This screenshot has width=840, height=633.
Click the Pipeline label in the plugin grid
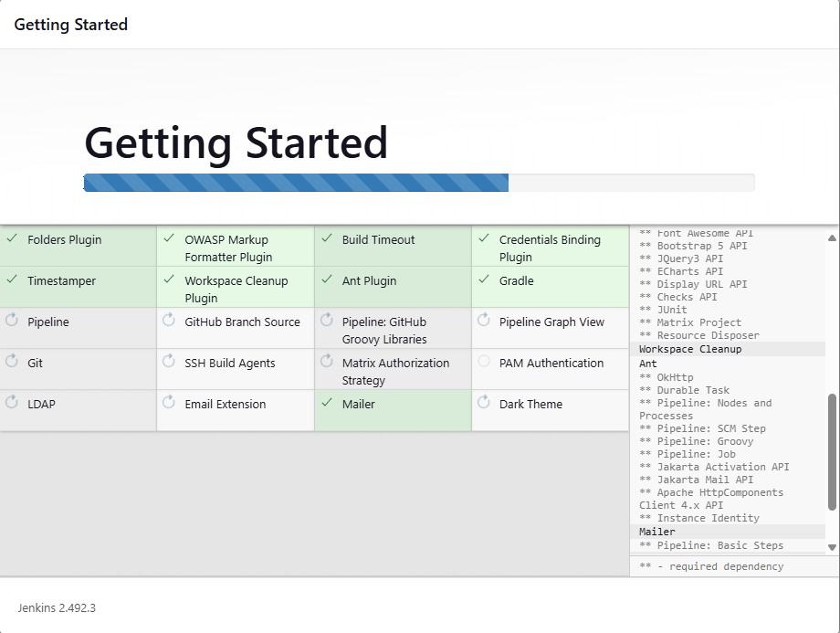pos(48,322)
